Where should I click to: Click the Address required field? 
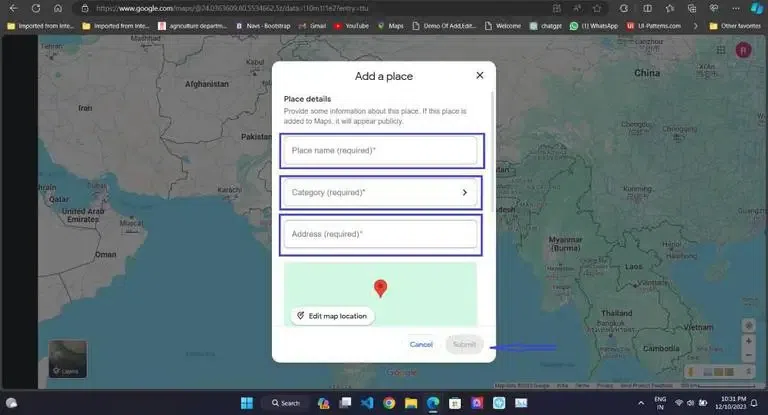pyautogui.click(x=380, y=234)
